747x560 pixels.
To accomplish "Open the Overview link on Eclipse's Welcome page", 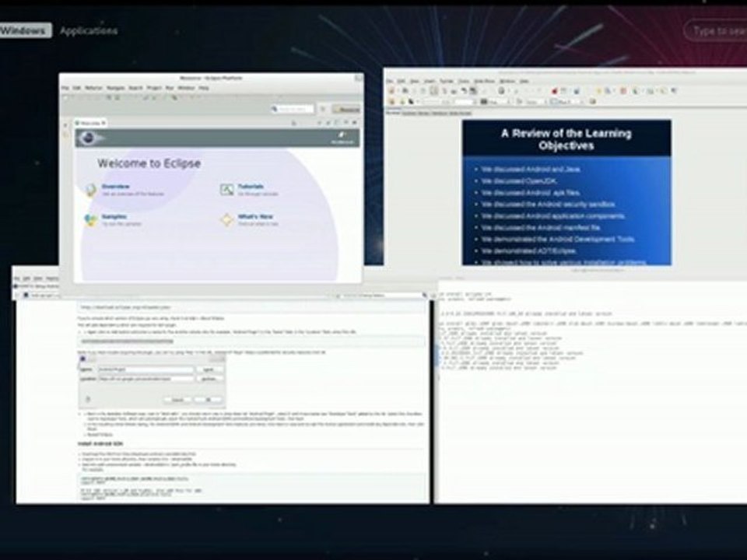I will click(115, 186).
